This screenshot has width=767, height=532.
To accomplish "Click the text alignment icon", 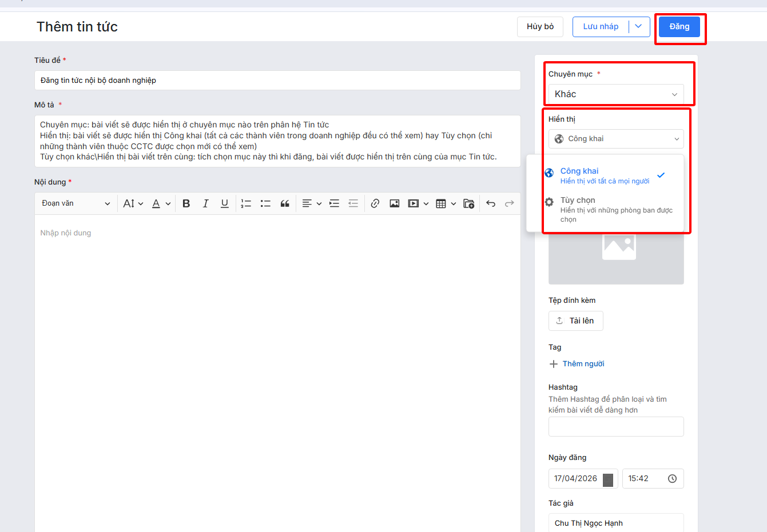I will pos(307,203).
